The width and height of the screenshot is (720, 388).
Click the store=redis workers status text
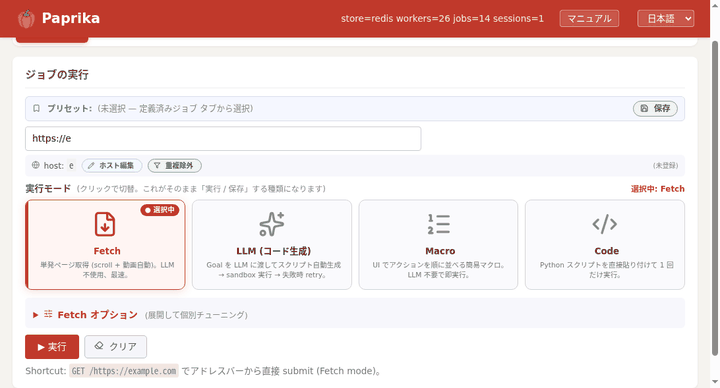442,19
